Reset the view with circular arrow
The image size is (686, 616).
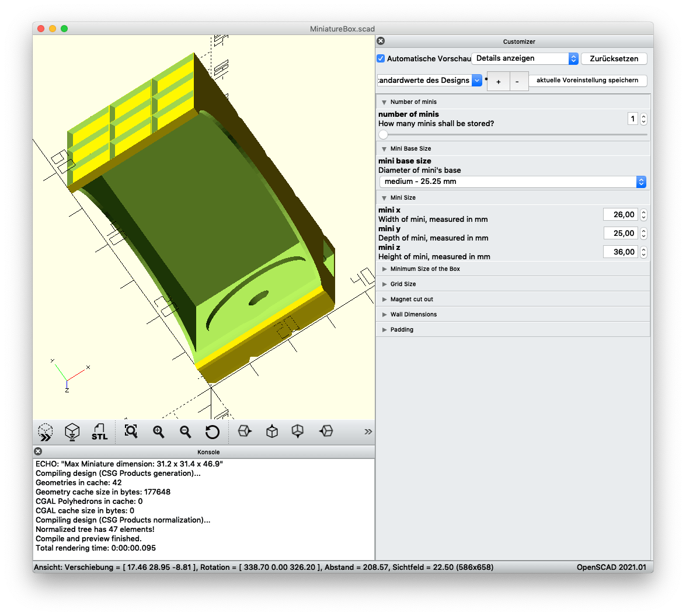212,432
